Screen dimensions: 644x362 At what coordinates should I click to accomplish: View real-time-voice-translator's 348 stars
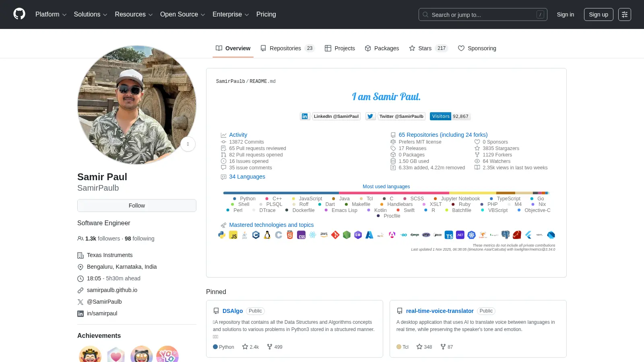[x=424, y=347]
